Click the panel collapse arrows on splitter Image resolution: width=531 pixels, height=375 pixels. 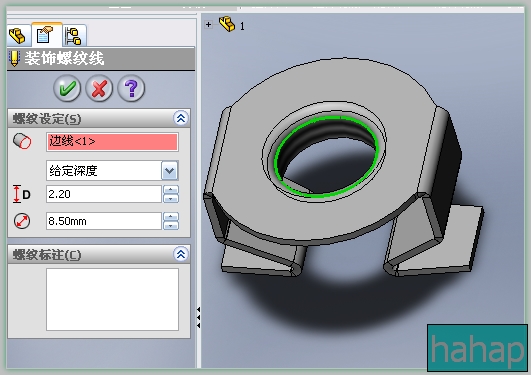pos(198,317)
